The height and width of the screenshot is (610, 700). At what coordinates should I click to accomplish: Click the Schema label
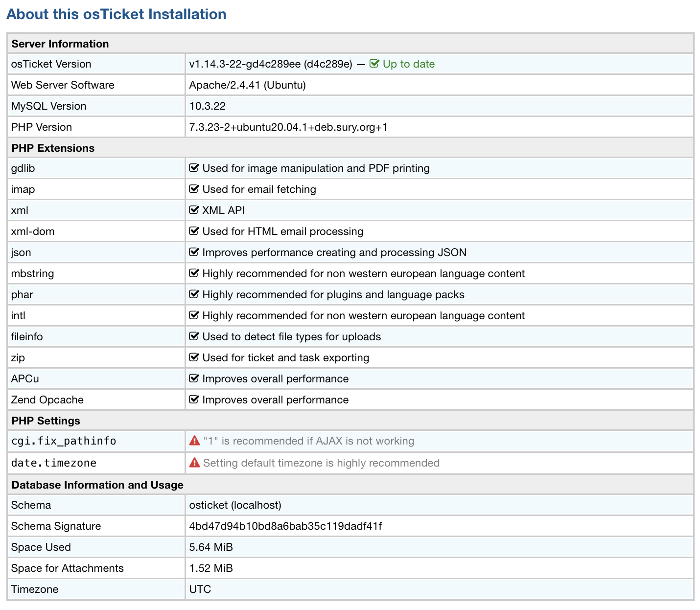[31, 505]
